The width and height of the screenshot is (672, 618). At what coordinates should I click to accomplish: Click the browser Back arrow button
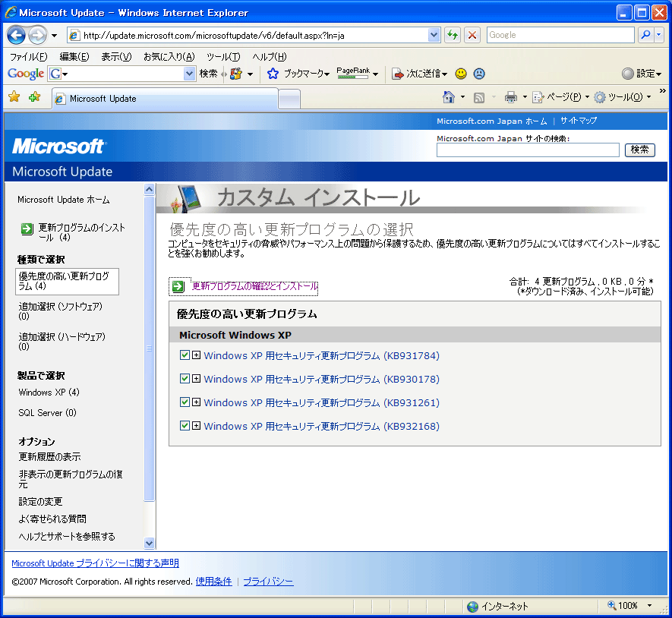(16, 35)
